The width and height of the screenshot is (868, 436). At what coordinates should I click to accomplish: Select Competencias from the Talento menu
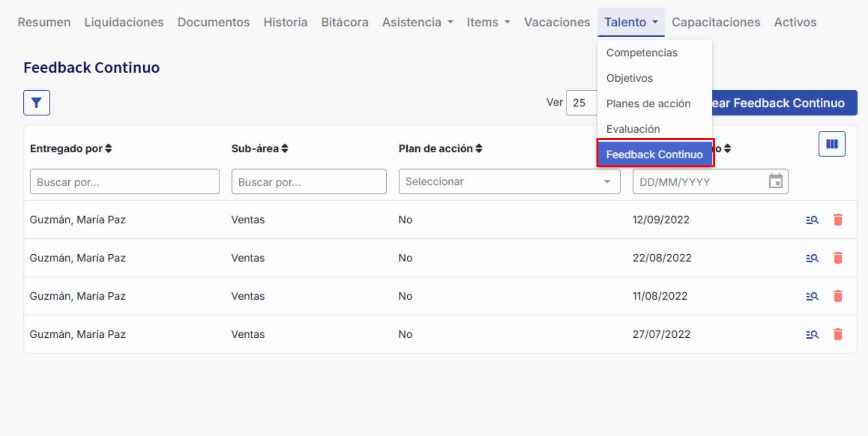(642, 53)
